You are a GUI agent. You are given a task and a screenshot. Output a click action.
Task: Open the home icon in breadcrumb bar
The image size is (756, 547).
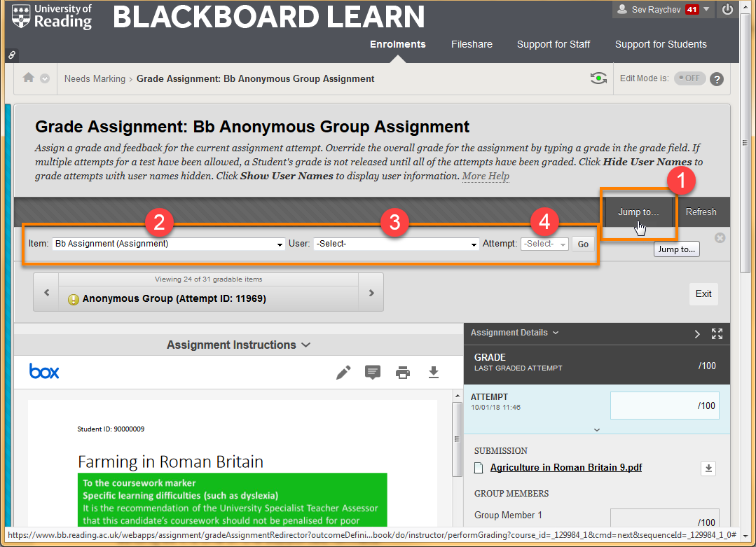29,78
